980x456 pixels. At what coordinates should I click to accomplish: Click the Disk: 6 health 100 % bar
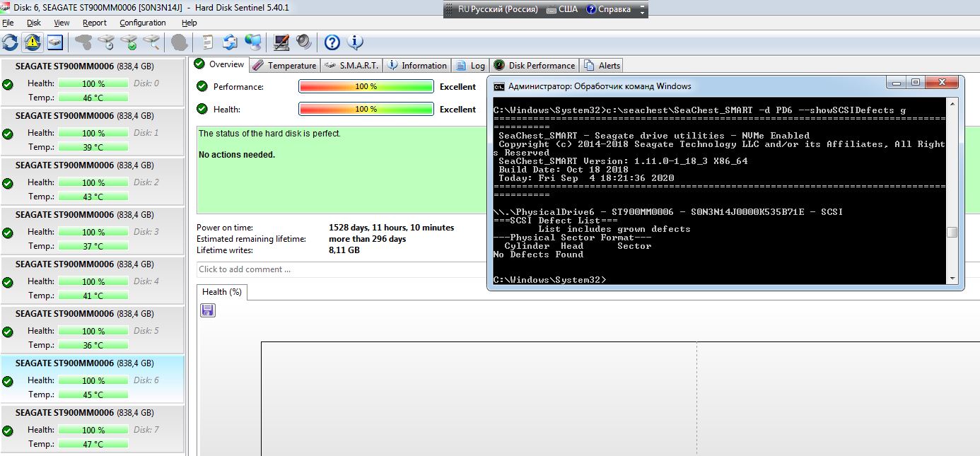point(93,380)
